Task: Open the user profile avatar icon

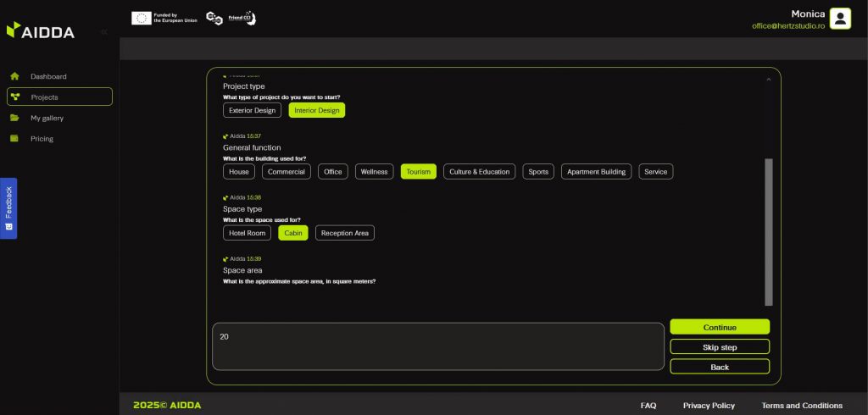Action: [x=840, y=19]
